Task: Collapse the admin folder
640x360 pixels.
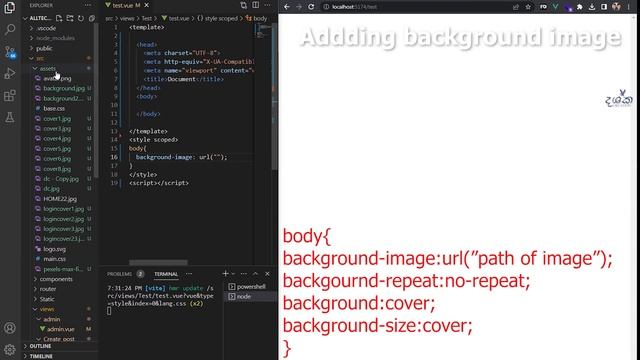Action: click(51, 319)
